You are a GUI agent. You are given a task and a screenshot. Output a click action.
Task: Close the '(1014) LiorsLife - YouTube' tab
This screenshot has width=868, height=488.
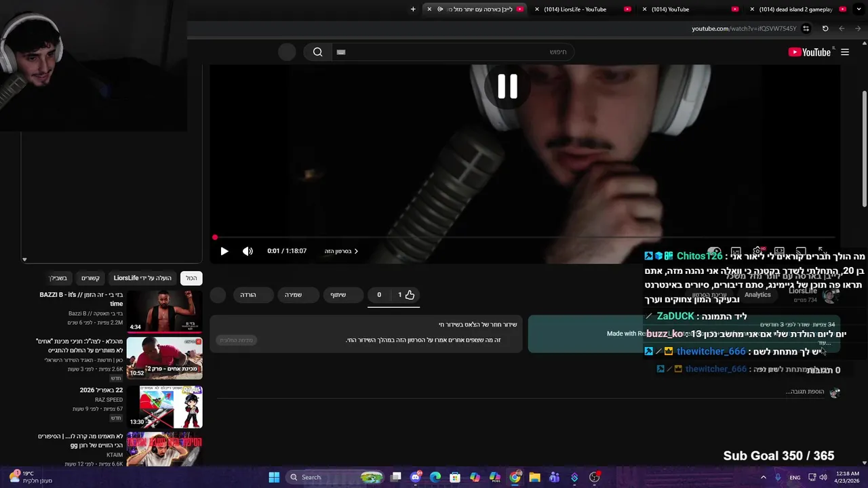point(537,9)
